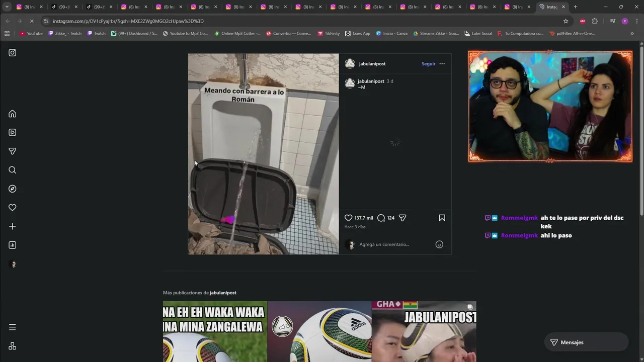Open a new browser tab
The height and width of the screenshot is (362, 644).
tap(575, 7)
